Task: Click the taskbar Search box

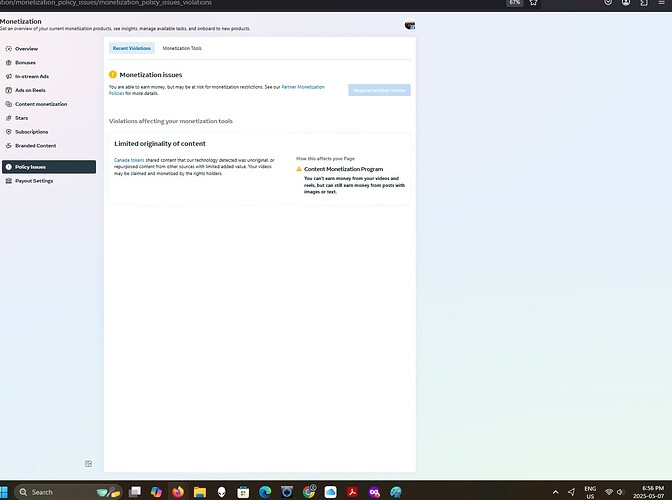Action: (69, 492)
